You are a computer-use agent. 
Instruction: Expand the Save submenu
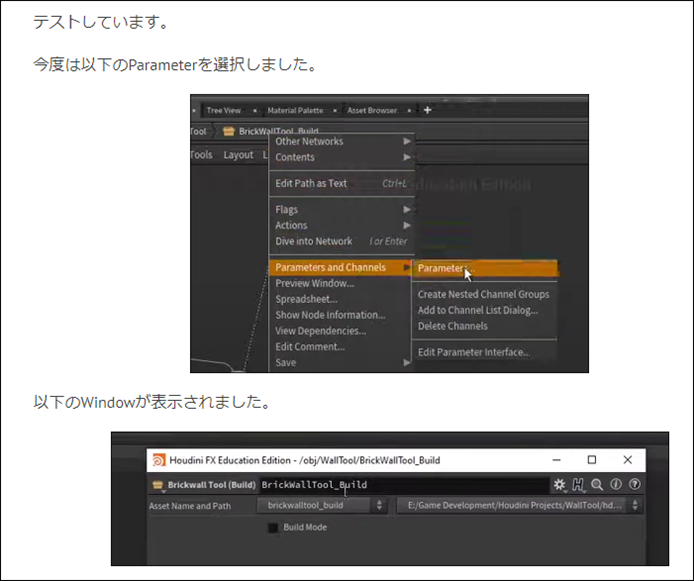coord(342,362)
